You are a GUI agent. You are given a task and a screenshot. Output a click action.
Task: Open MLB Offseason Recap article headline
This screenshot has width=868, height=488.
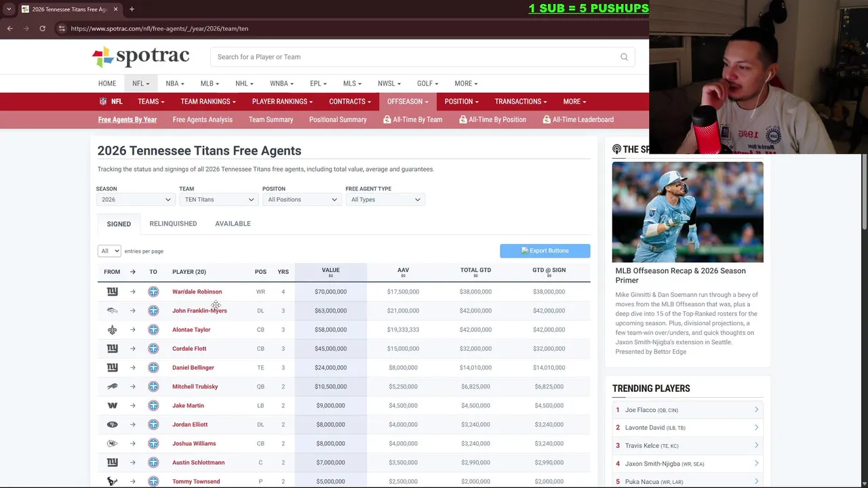(x=680, y=275)
